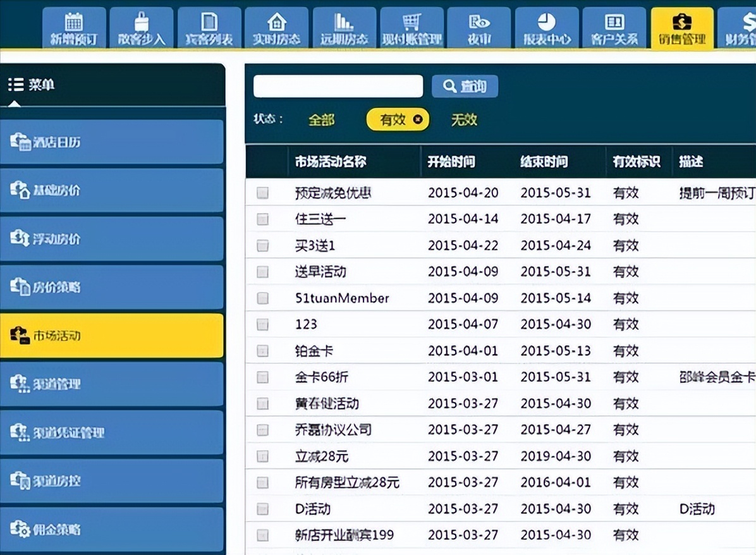This screenshot has height=555, width=756.
Task: Open 实时房态 house icon
Action: point(277,21)
